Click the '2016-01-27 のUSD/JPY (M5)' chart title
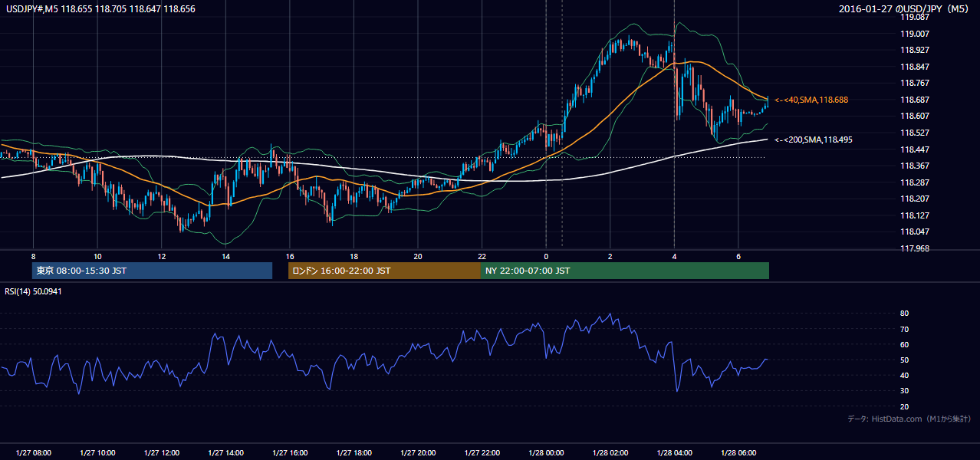The height and width of the screenshot is (460, 980). [x=905, y=8]
